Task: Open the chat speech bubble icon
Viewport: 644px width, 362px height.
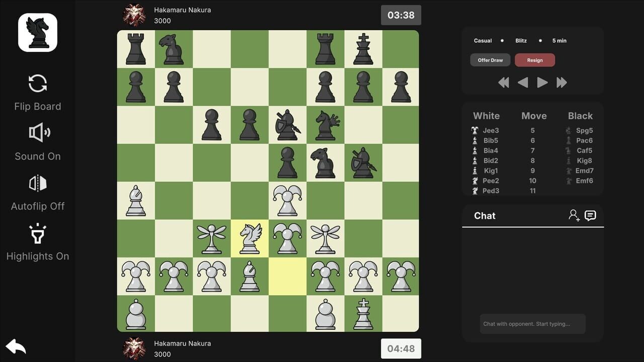Action: tap(590, 215)
